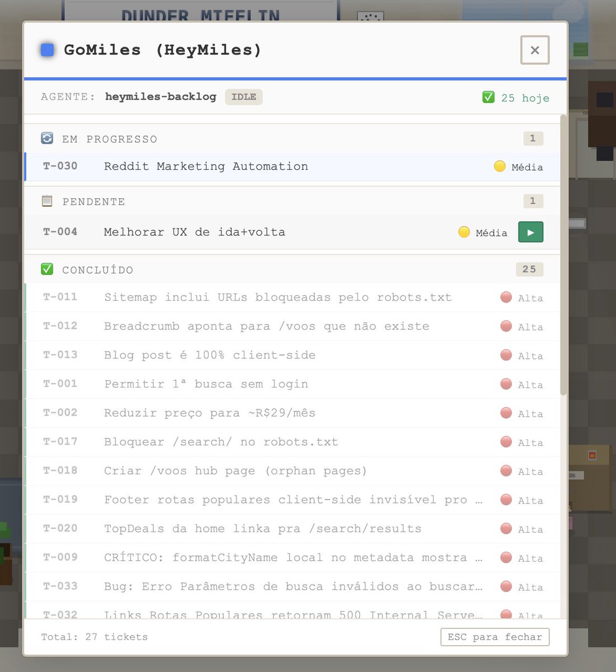Click the Pendente clipboard icon
The height and width of the screenshot is (672, 616).
pyautogui.click(x=47, y=200)
